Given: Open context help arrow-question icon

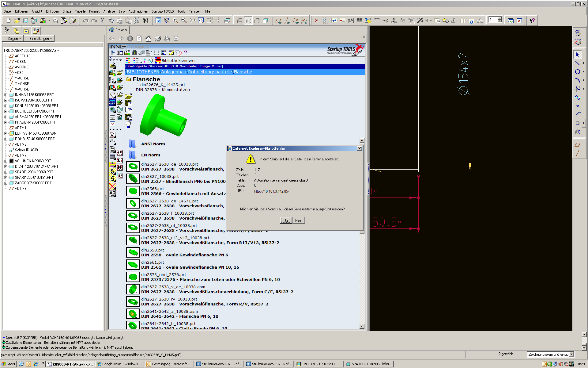Looking at the screenshot, I should point(532,21).
